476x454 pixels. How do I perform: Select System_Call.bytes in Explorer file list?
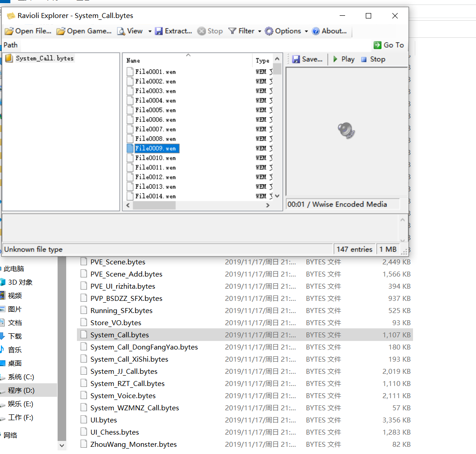[x=245, y=335]
